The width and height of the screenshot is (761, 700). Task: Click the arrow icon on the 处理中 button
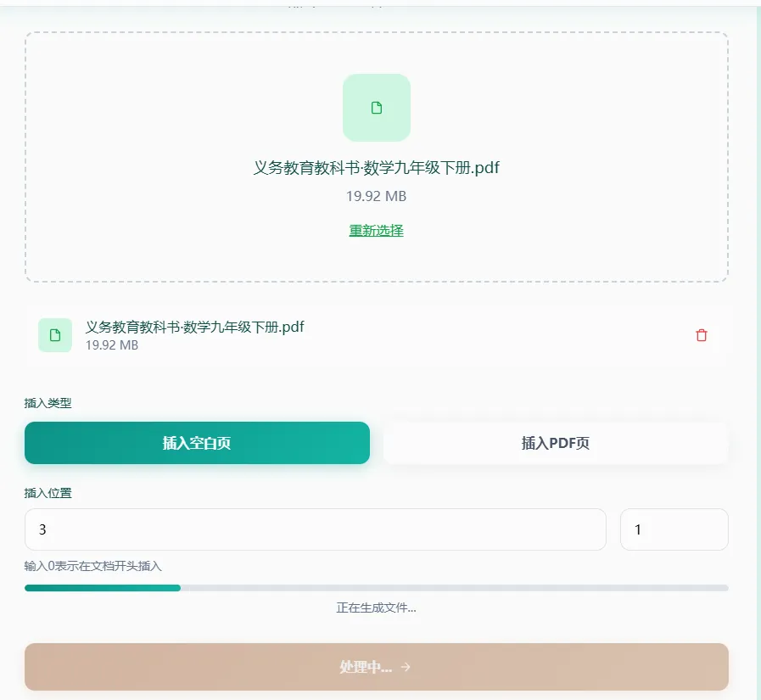click(x=406, y=667)
